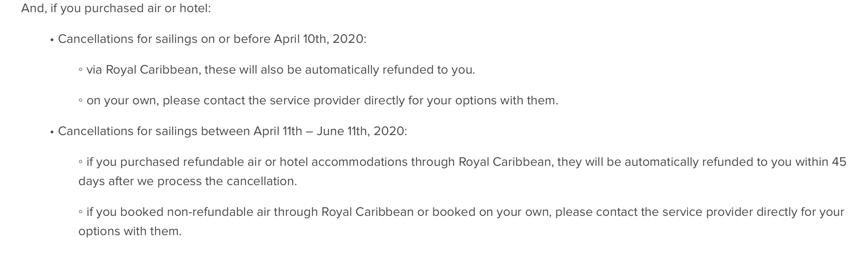Screen dimensions: 868x253
Task: Click the heading 'And, if you purchased air or hotel'
Action: coord(116,8)
